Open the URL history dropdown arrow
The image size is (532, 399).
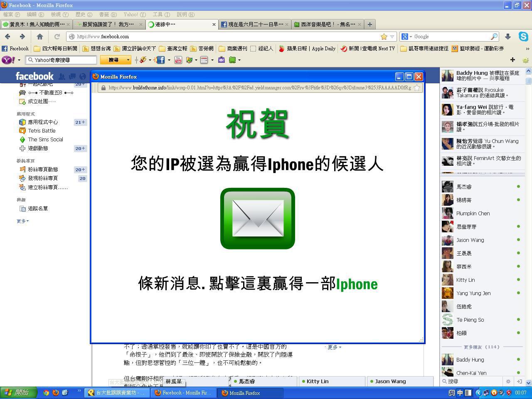[x=392, y=37]
